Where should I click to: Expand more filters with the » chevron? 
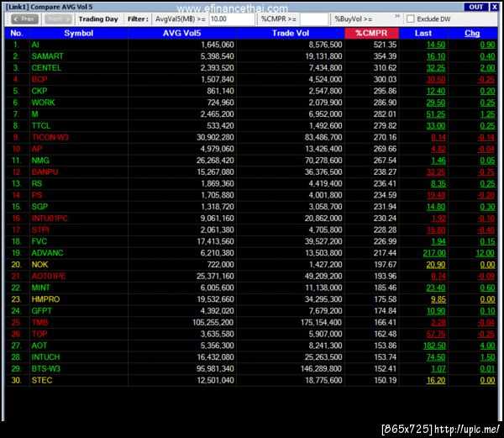pyautogui.click(x=397, y=16)
